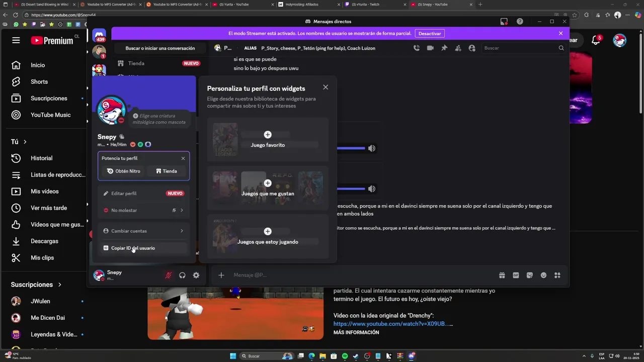This screenshot has width=644, height=362.
Task: Click lower volume slider in chat
Action: point(351,189)
